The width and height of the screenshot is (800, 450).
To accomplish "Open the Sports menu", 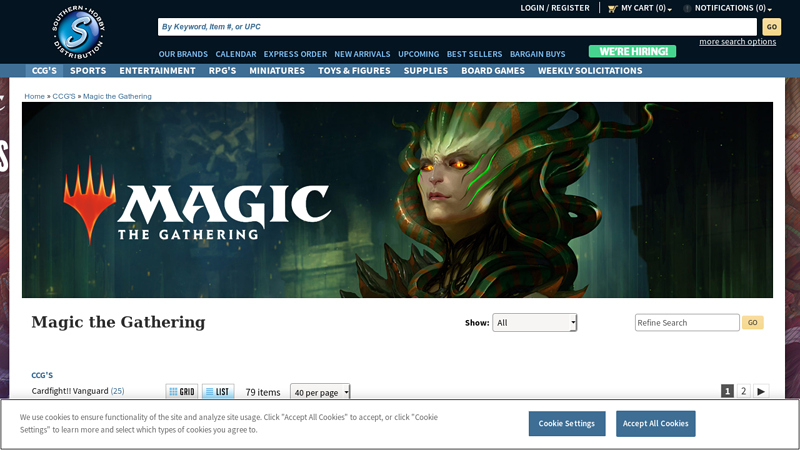I will [x=88, y=70].
